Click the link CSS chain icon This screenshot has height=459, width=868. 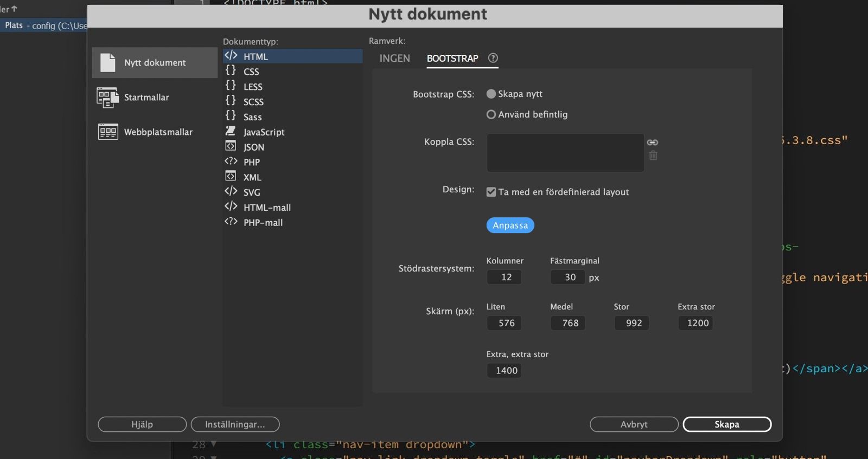(653, 142)
